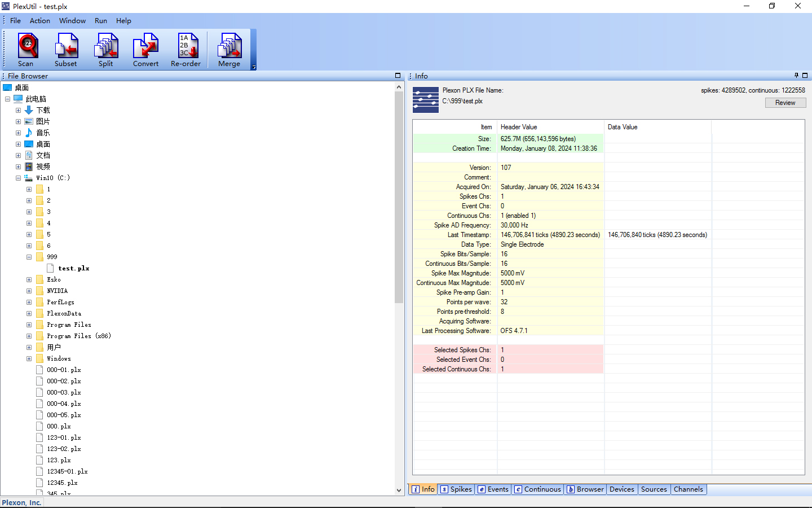Expand the Windows folder node
Viewport: 812px width, 508px height.
[29, 358]
